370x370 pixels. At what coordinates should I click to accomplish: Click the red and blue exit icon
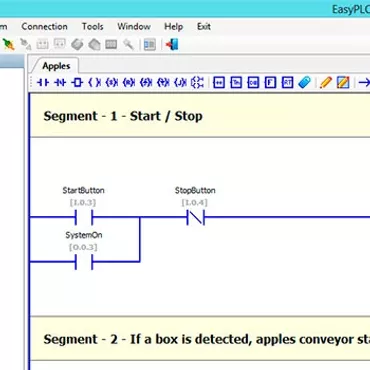point(172,44)
